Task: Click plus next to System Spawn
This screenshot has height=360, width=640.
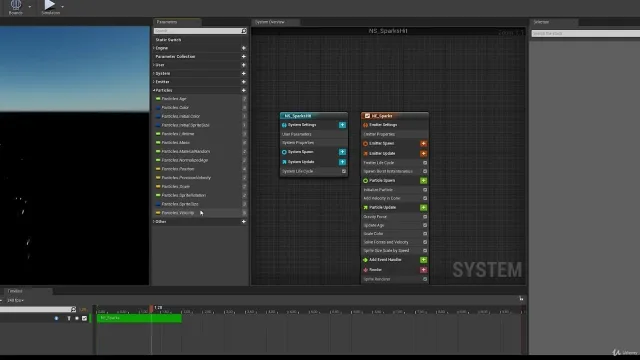Action: point(342,152)
